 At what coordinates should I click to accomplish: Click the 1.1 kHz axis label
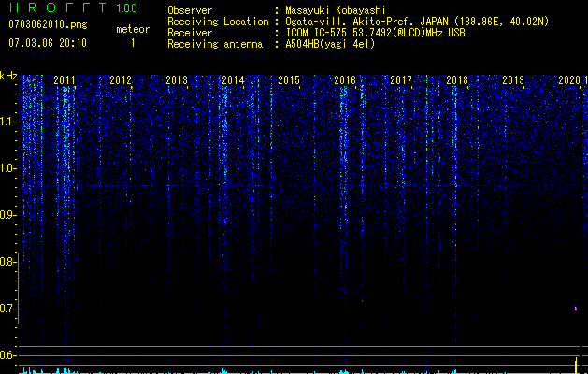pos(7,122)
